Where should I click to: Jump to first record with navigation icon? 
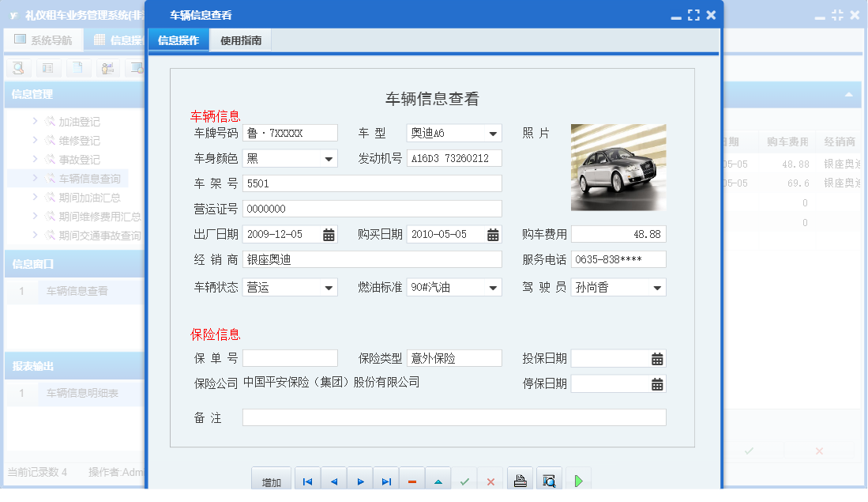[306, 478]
